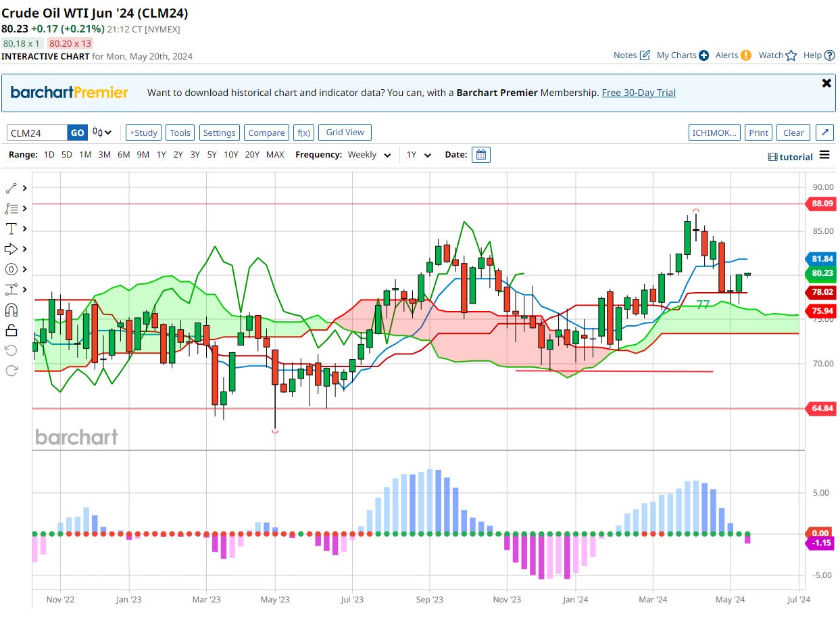Image resolution: width=840 pixels, height=620 pixels.
Task: Set range to 1M
Action: 85,155
